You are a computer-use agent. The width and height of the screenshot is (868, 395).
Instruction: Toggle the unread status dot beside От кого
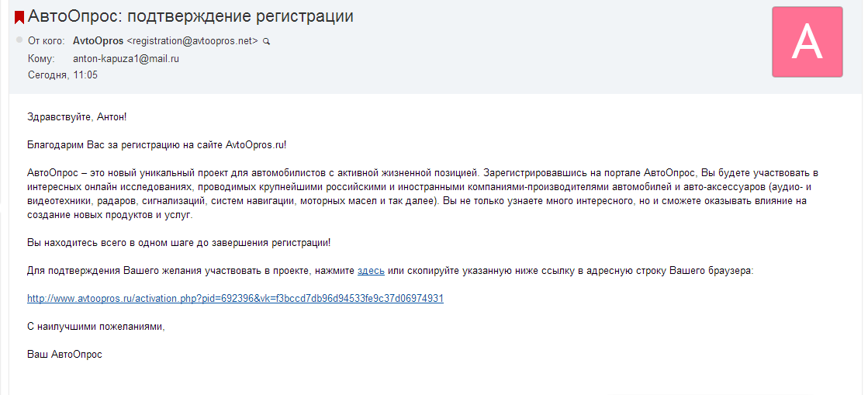pos(19,39)
